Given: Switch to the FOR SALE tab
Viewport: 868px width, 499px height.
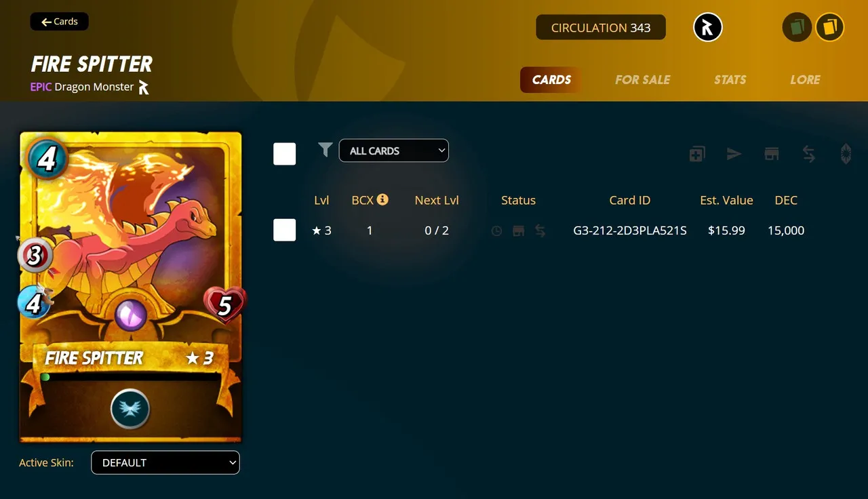Looking at the screenshot, I should point(642,79).
